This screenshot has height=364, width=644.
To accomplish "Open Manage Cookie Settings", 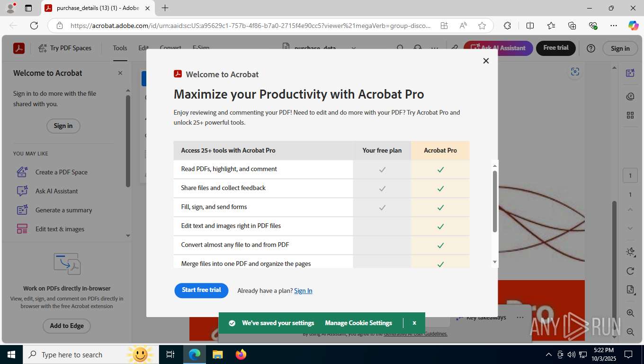I will 358,323.
